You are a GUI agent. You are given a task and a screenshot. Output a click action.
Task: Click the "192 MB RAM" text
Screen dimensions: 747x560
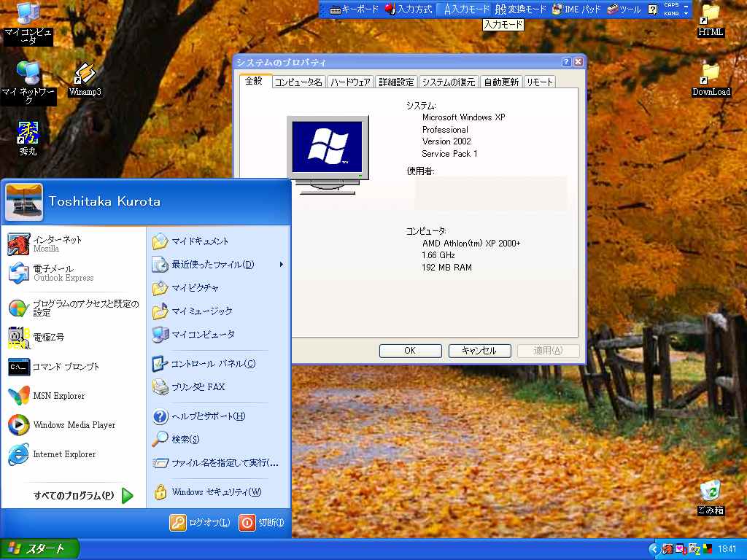[447, 268]
